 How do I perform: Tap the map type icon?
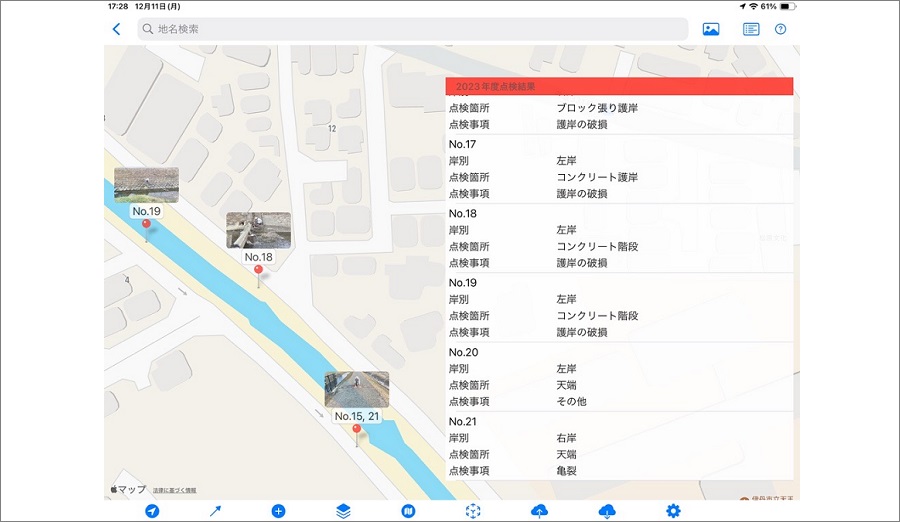pyautogui.click(x=408, y=511)
